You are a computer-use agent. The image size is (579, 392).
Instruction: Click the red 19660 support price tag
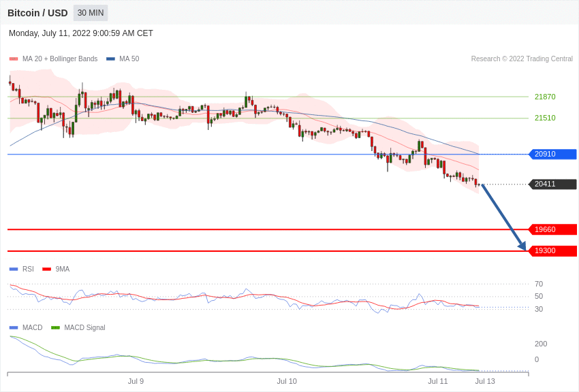(x=553, y=230)
